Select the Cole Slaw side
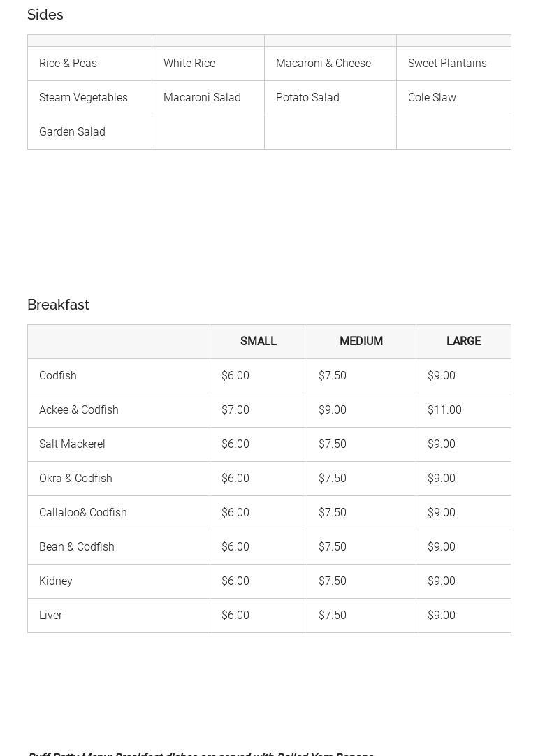538x756 pixels. tap(432, 98)
